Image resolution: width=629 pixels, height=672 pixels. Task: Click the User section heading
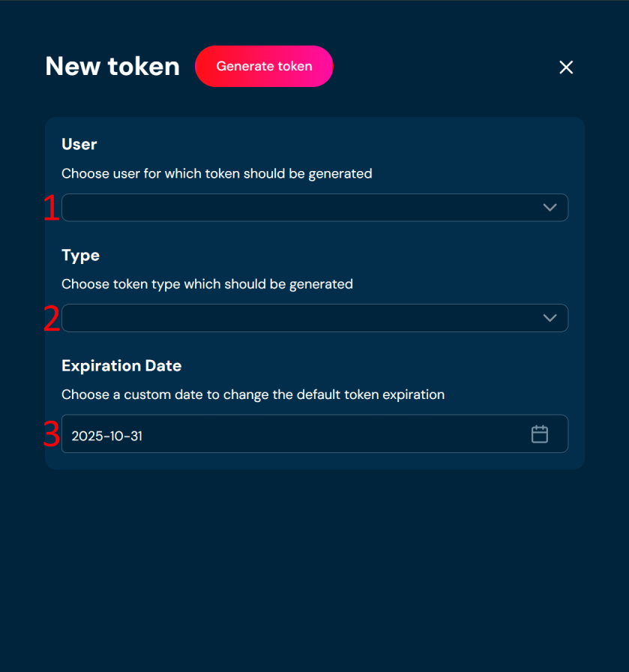[x=79, y=144]
